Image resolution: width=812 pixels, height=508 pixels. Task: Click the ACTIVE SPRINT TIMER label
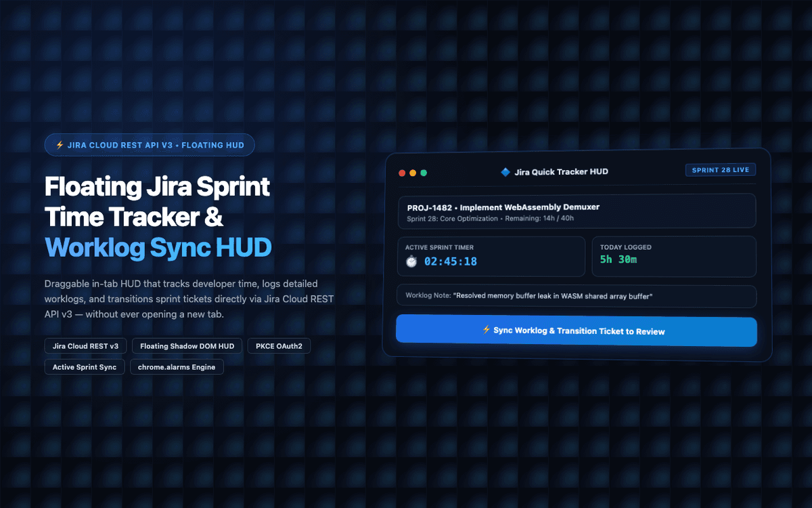440,248
